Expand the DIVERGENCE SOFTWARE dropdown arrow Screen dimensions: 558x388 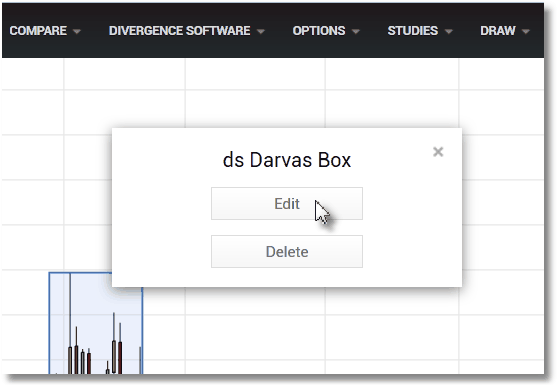click(260, 32)
